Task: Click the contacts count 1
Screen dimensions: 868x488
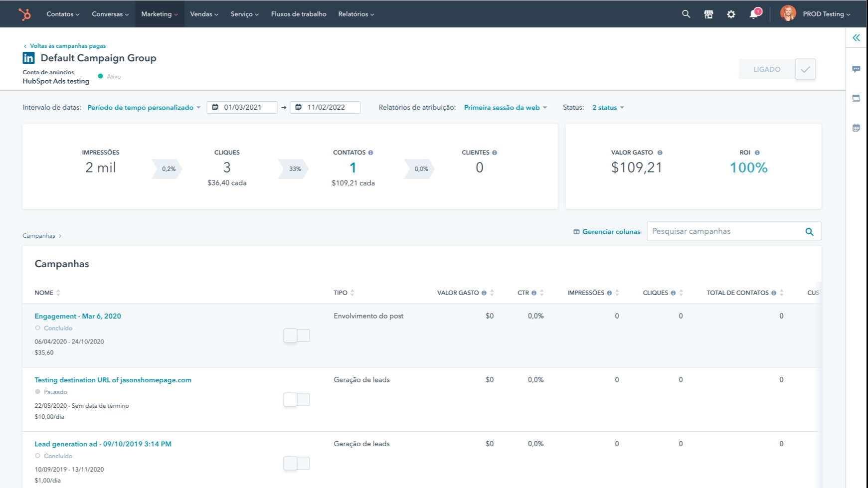Action: (353, 167)
